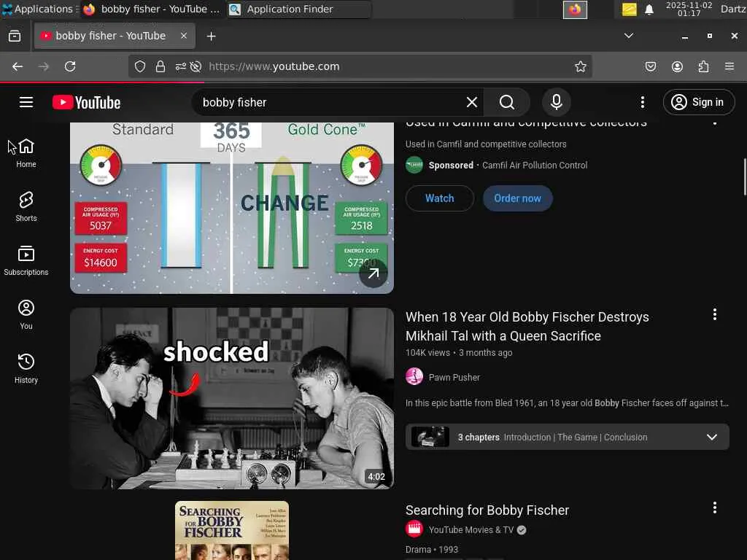The height and width of the screenshot is (560, 747).
Task: Reload the page with the refresh icon
Action: 70,66
